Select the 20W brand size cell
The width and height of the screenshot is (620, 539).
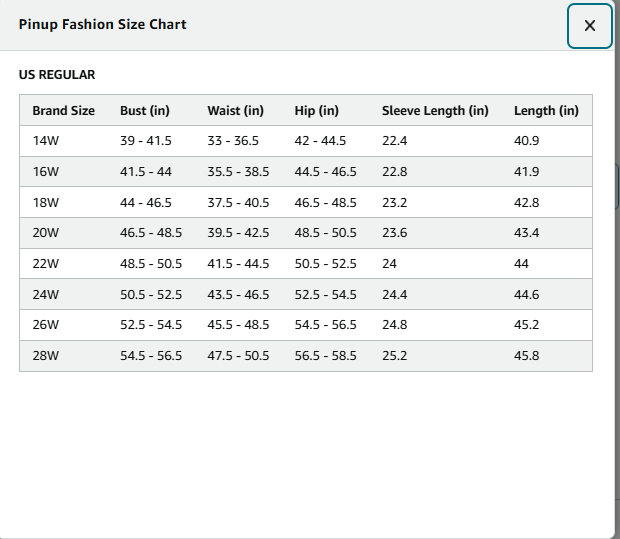point(45,233)
